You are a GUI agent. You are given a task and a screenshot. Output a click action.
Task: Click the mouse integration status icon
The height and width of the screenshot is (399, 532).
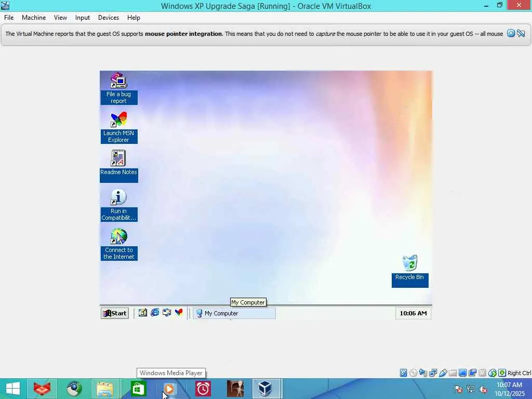pos(493,373)
